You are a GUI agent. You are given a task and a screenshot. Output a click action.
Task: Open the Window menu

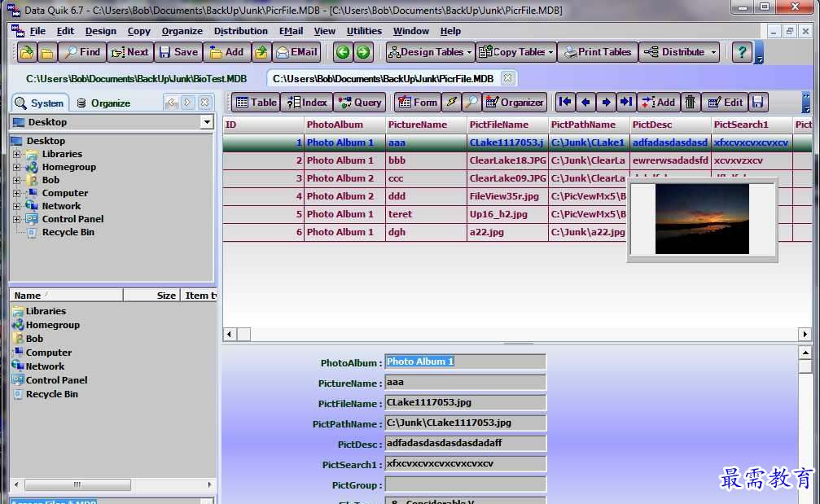411,31
